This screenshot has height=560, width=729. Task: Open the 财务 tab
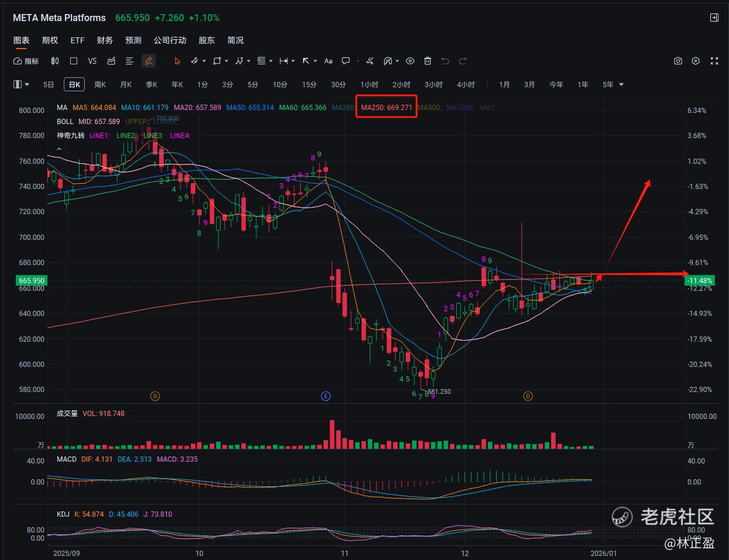tap(105, 40)
